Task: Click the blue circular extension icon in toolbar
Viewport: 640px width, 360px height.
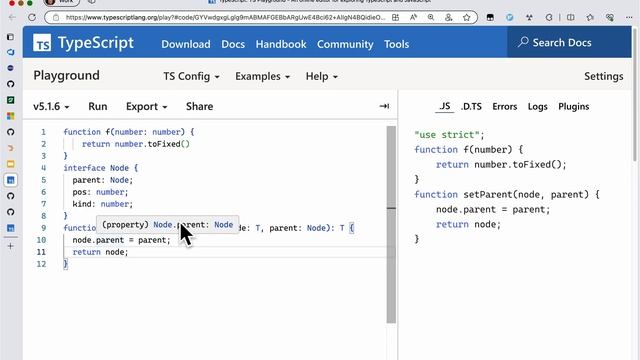Action: pyautogui.click(x=509, y=17)
